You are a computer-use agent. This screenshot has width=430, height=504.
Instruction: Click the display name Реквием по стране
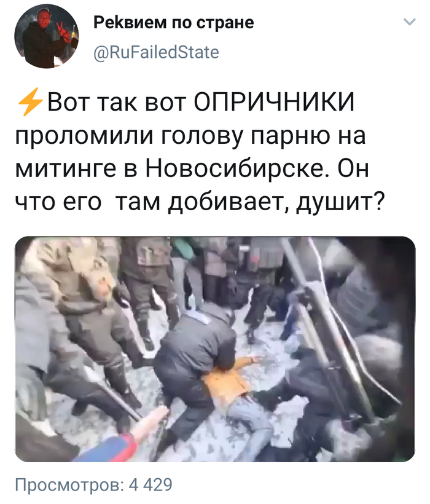(174, 23)
